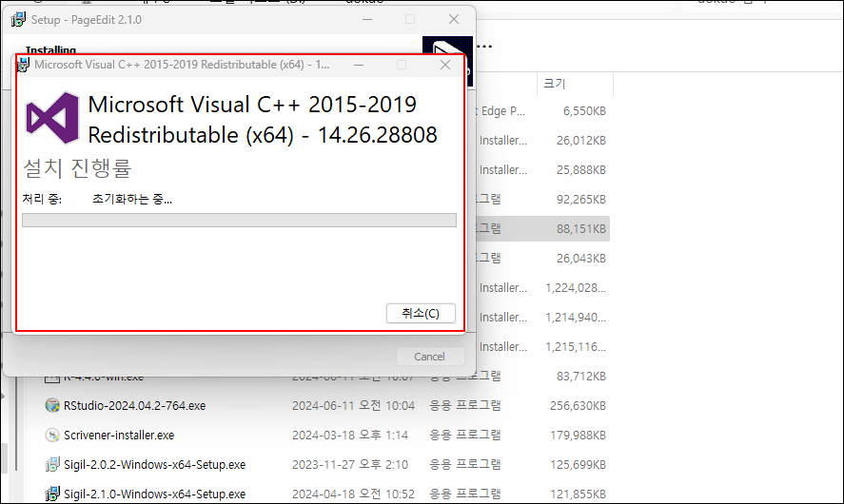
Task: Click the 179,988KB size cell
Action: [578, 436]
